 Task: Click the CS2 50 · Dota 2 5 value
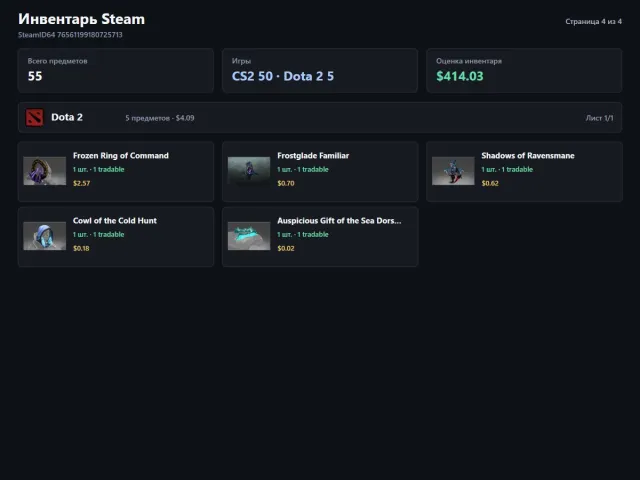[283, 76]
